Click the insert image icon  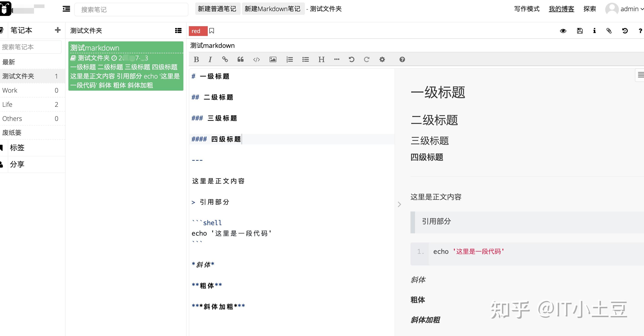[x=273, y=59]
